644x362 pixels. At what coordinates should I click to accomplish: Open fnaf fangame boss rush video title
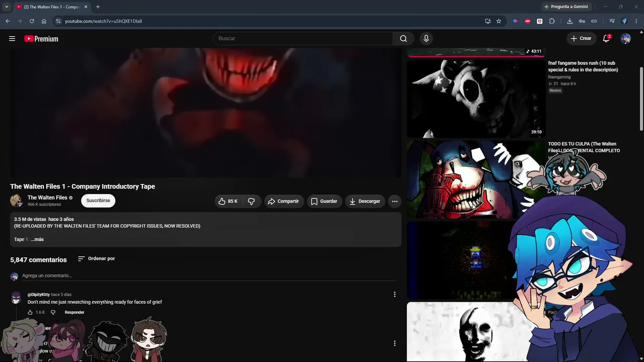point(583,66)
